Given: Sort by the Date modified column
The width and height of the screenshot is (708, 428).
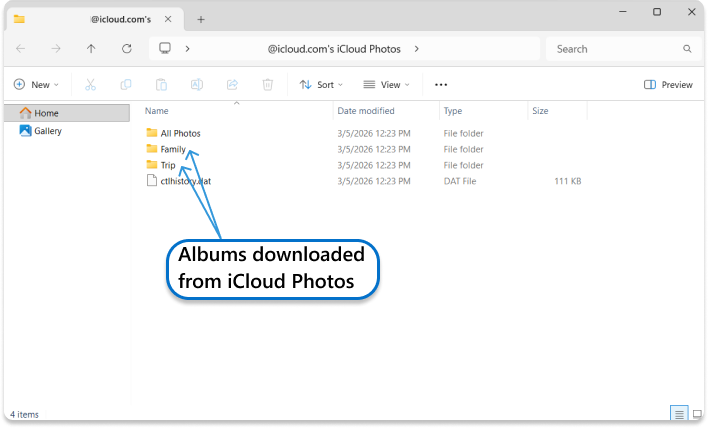Looking at the screenshot, I should click(x=366, y=111).
